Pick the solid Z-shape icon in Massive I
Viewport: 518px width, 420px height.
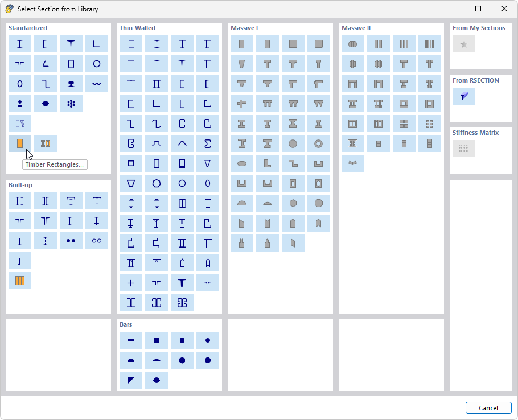click(293, 163)
